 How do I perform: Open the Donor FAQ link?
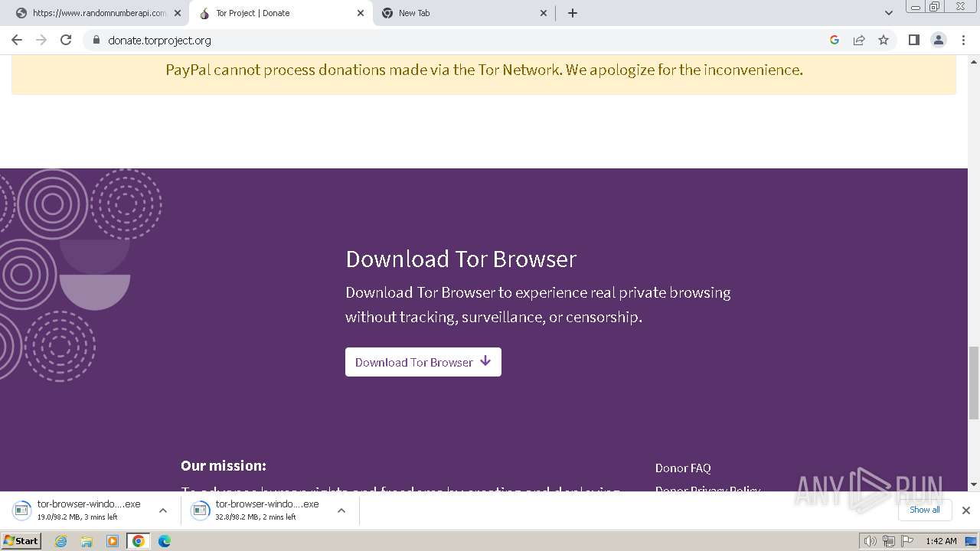click(683, 468)
